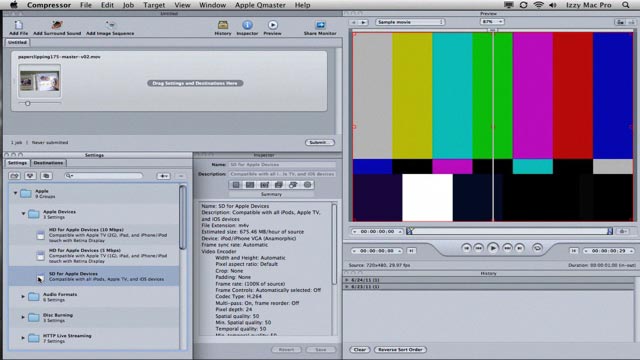
Task: Click the Revert button in Inspector
Action: tap(287, 350)
